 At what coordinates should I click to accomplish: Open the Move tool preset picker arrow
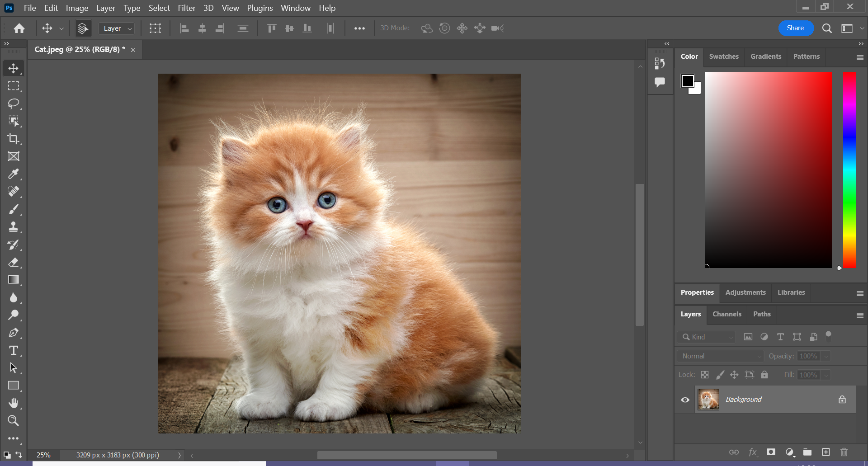point(61,28)
